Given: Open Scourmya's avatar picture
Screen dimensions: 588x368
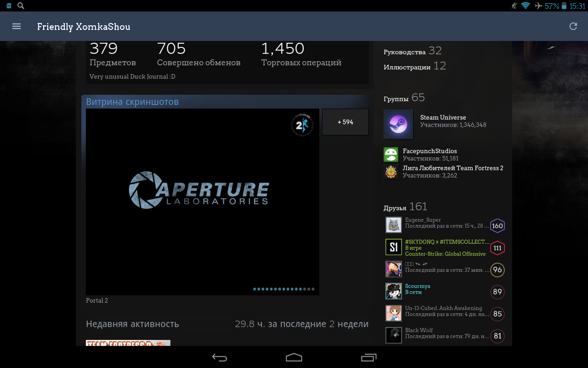Looking at the screenshot, I should coord(394,291).
